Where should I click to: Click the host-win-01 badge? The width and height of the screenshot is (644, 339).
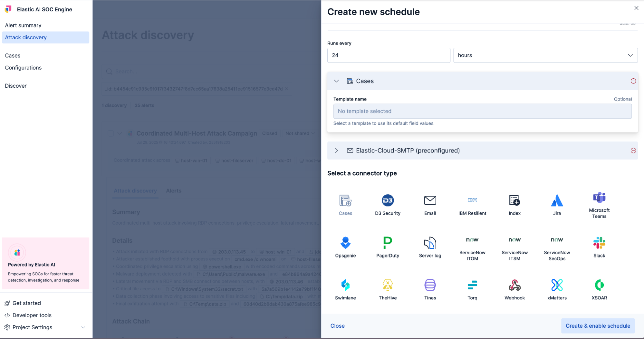[191, 160]
